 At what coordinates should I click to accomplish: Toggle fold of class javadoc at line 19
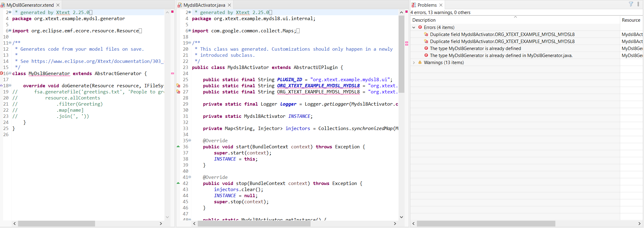[x=190, y=43]
